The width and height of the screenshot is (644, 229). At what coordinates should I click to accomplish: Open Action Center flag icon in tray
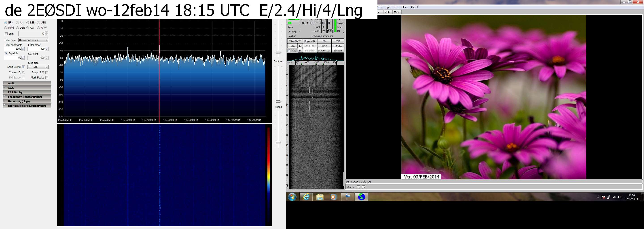pyautogui.click(x=603, y=197)
